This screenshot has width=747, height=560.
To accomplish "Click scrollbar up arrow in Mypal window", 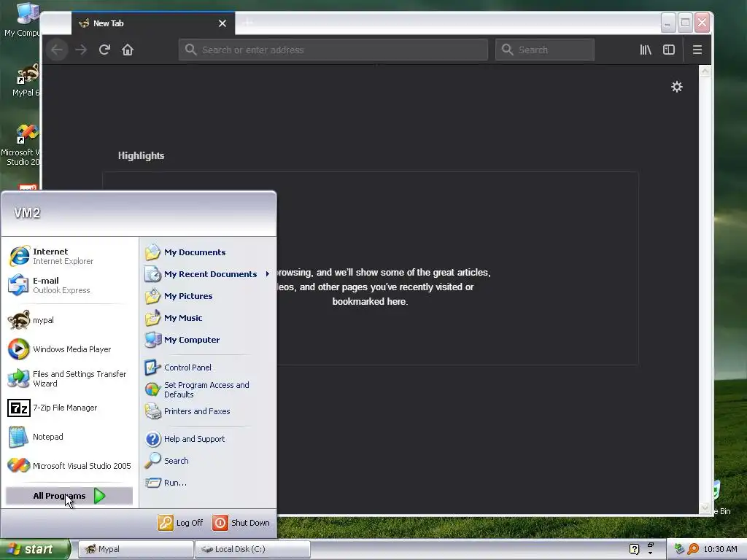I will [x=705, y=71].
